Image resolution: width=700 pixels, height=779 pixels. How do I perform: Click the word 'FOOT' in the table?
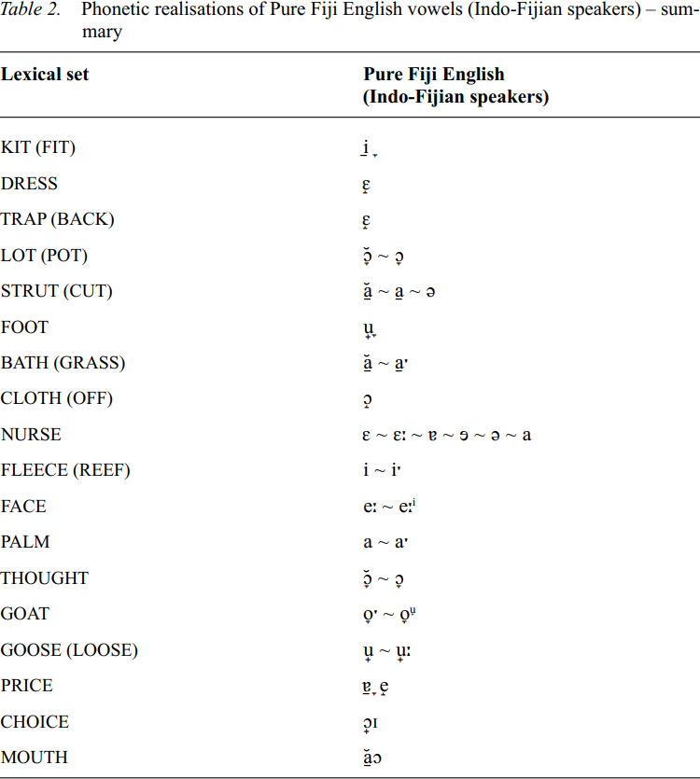tap(24, 327)
